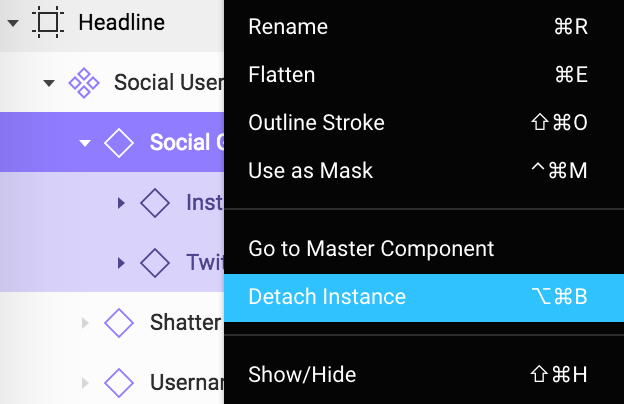Click the Inst layer diamond icon
Image resolution: width=624 pixels, height=404 pixels.
pos(155,203)
